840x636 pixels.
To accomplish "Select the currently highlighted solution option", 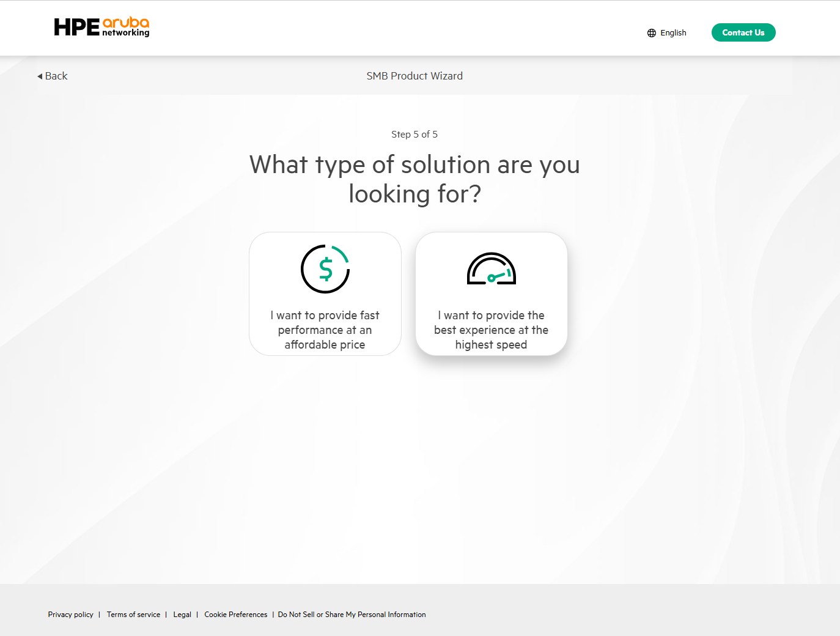I will (491, 294).
